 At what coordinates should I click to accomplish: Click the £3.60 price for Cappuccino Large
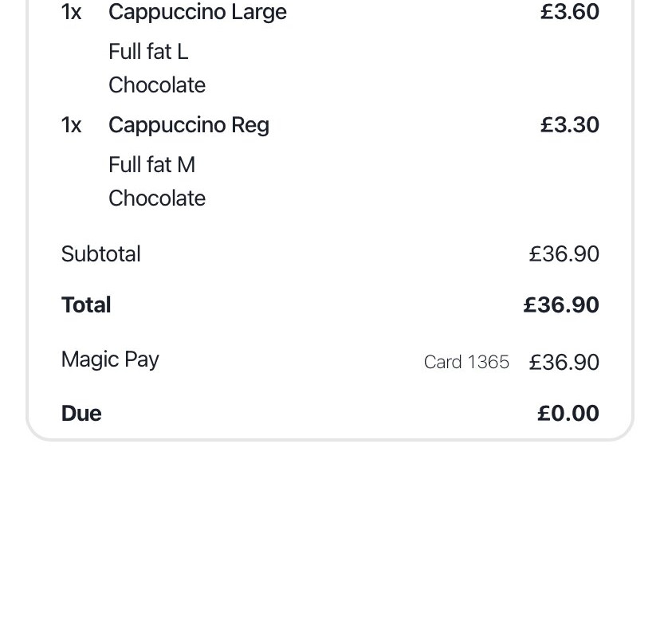click(x=569, y=12)
